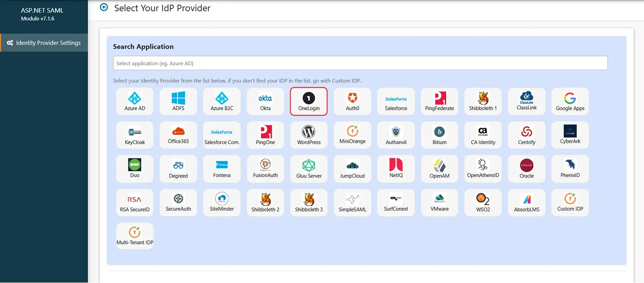Choose the MiniOrange provider
This screenshot has height=283, width=644.
pyautogui.click(x=353, y=135)
